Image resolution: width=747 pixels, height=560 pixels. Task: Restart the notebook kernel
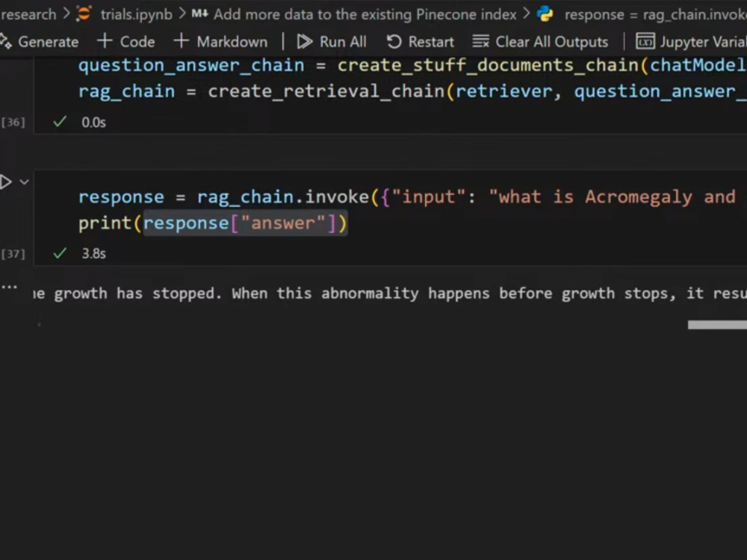point(420,42)
